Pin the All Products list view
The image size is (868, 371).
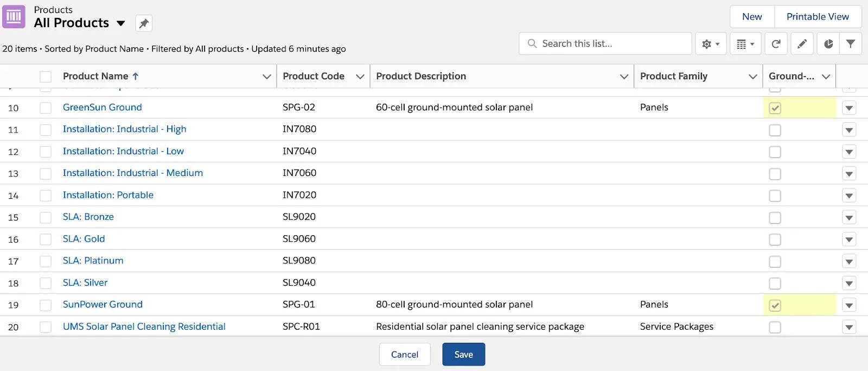[x=144, y=23]
